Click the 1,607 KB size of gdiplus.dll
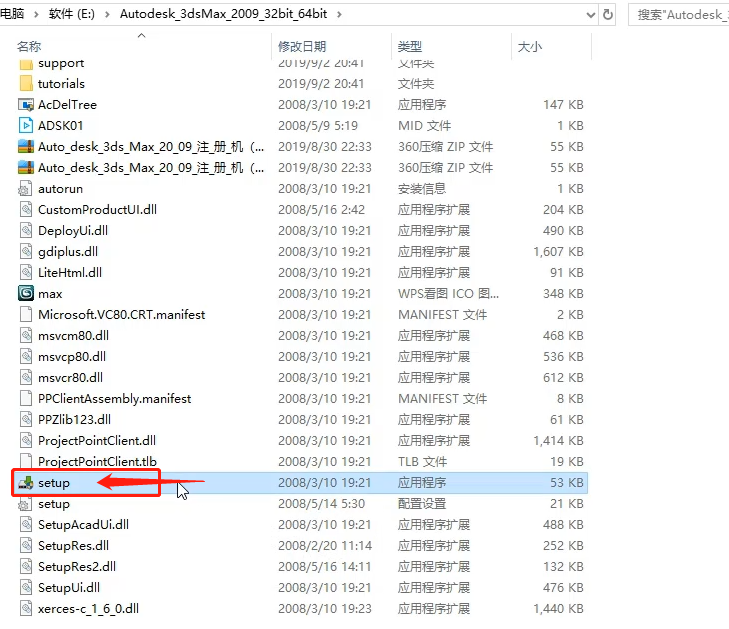 coord(558,252)
